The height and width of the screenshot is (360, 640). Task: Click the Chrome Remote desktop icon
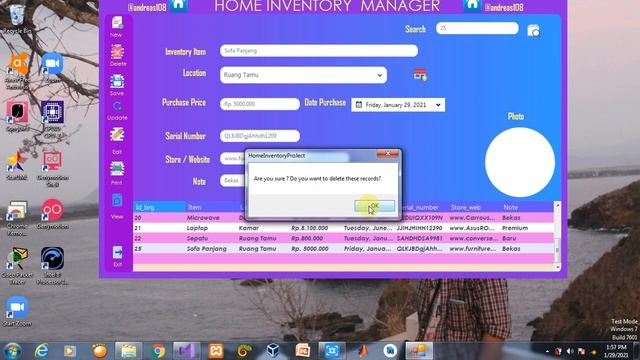point(16,218)
